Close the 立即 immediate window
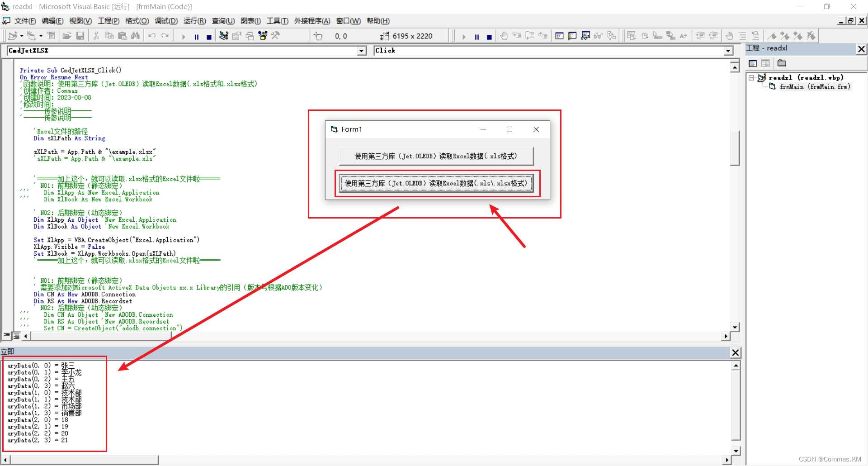 click(736, 352)
